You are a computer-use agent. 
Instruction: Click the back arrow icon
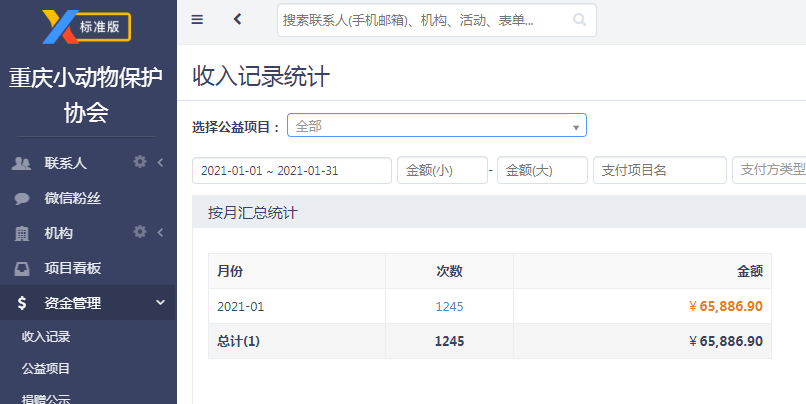(x=237, y=19)
